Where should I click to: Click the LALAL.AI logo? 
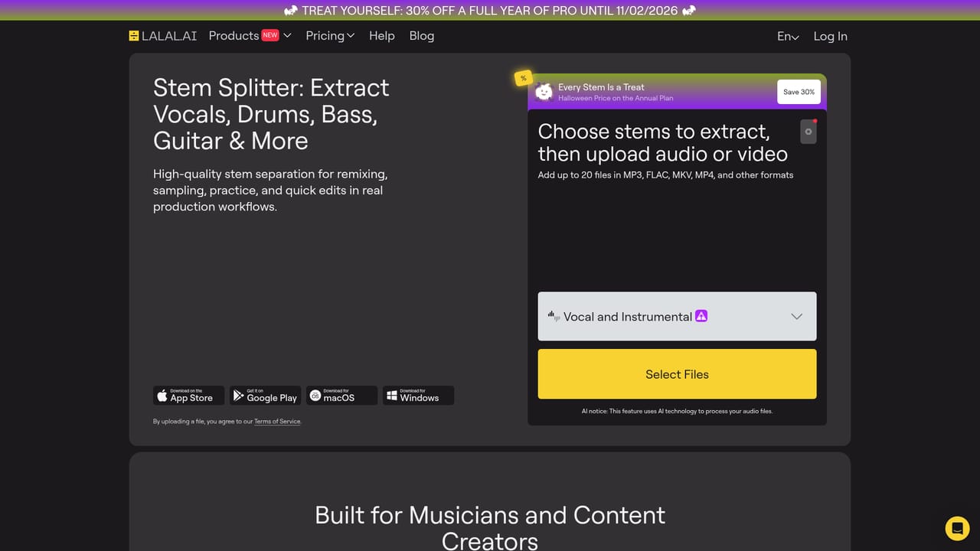click(x=163, y=36)
